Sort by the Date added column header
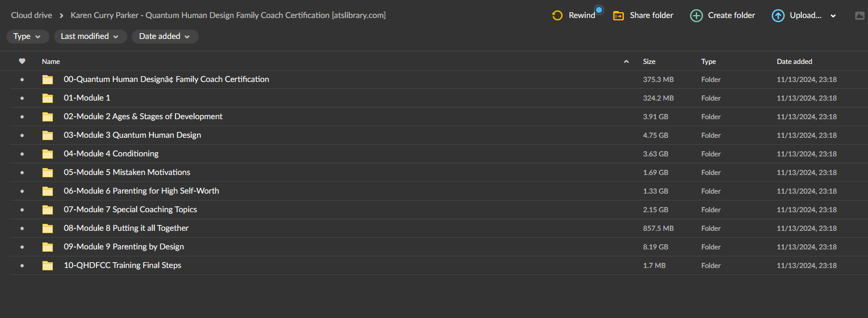868x318 pixels. 794,61
